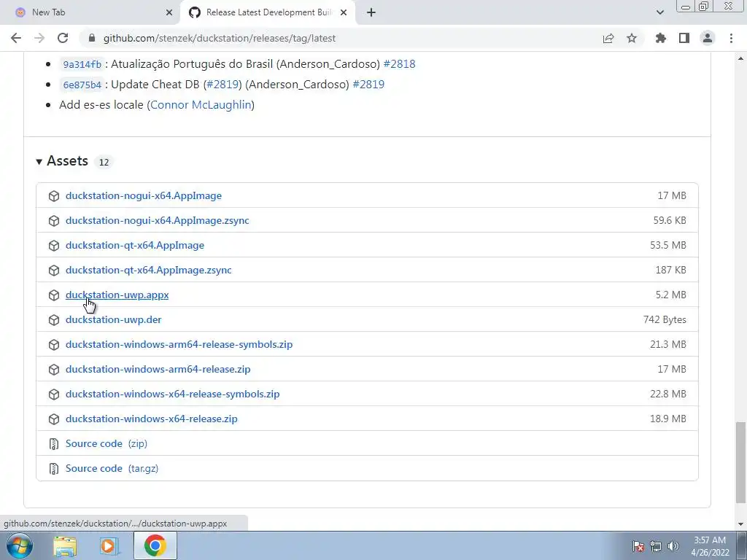Click zip file icon beside Source code (zip)
The height and width of the screenshot is (560, 747).
coord(54,444)
